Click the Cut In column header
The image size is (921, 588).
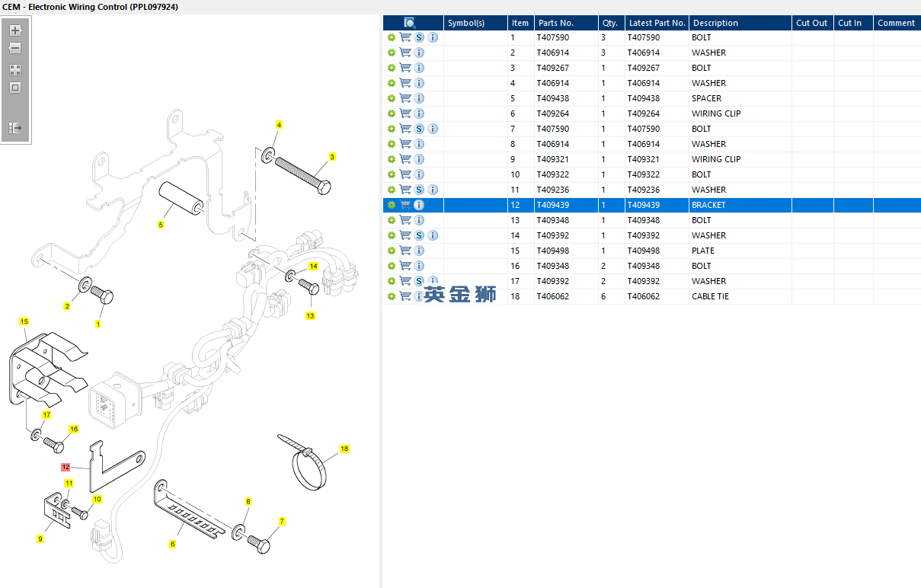tap(853, 23)
